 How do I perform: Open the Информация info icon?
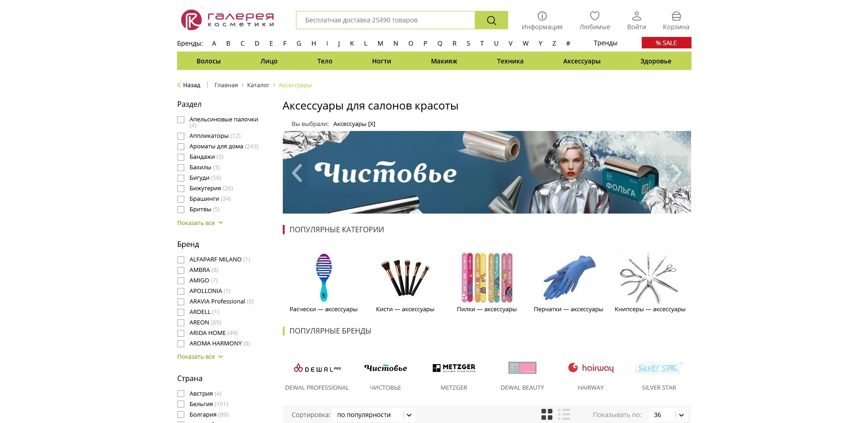tap(541, 15)
